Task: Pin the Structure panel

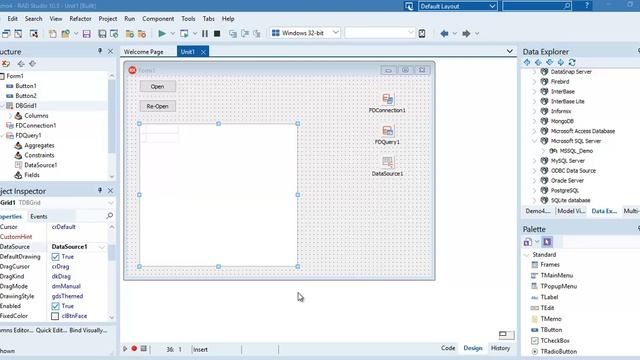Action: 100,51
